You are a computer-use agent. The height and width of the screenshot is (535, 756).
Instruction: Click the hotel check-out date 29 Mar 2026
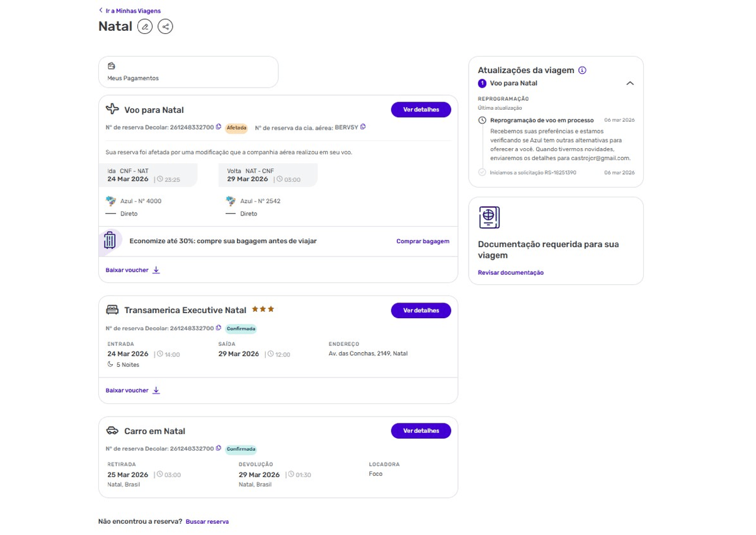click(x=239, y=354)
